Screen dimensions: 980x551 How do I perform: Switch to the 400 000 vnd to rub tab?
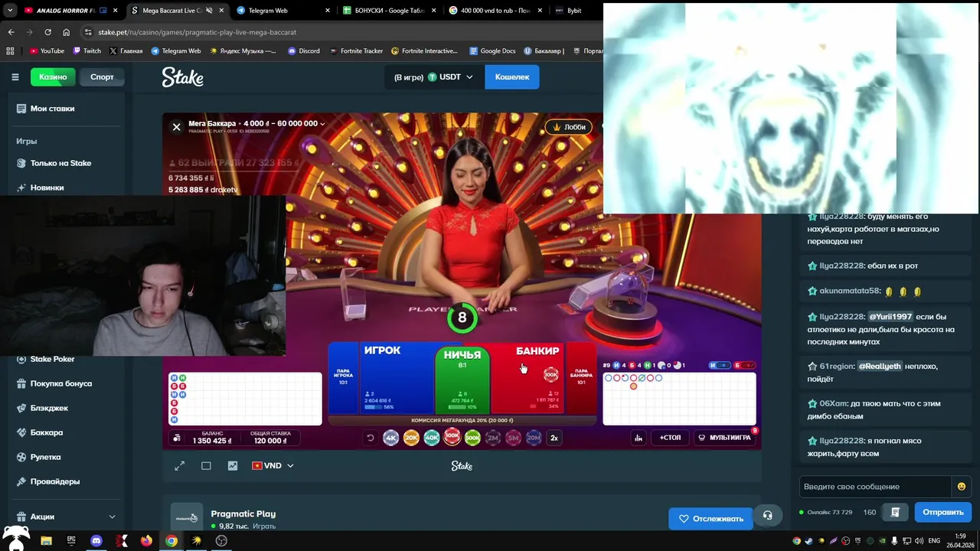point(495,11)
